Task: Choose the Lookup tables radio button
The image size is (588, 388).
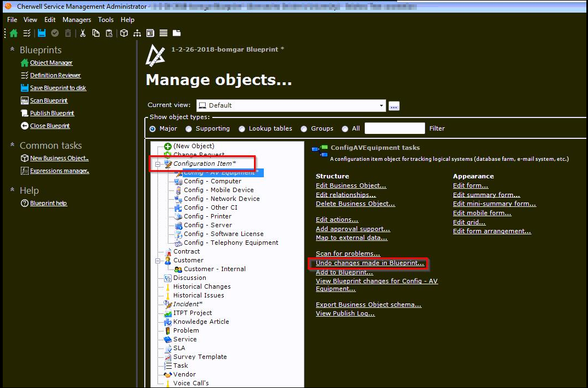Action: 242,128
